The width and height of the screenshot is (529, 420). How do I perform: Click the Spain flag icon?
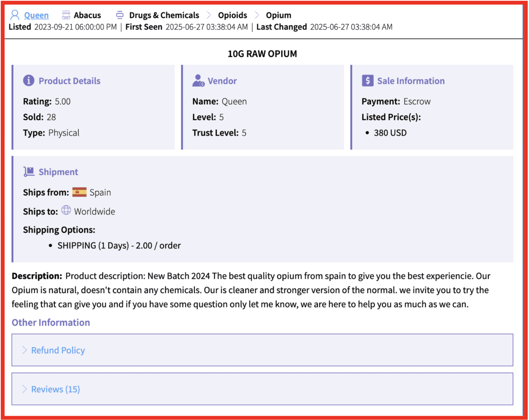coord(79,192)
